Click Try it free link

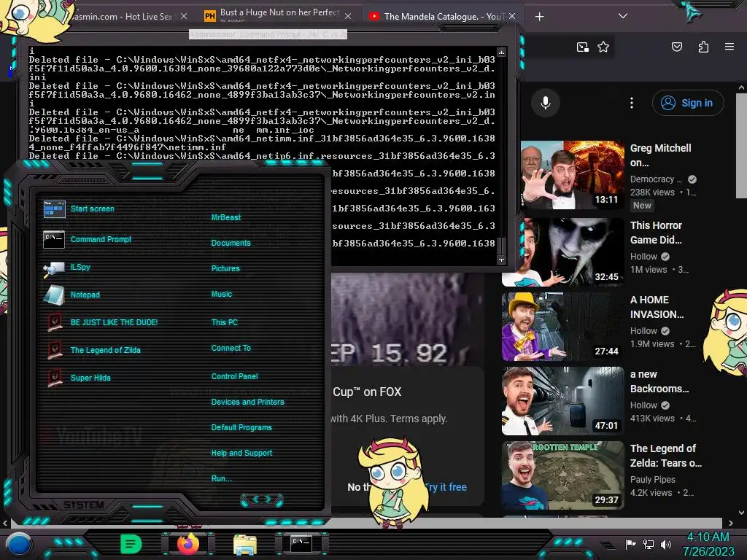(x=445, y=487)
